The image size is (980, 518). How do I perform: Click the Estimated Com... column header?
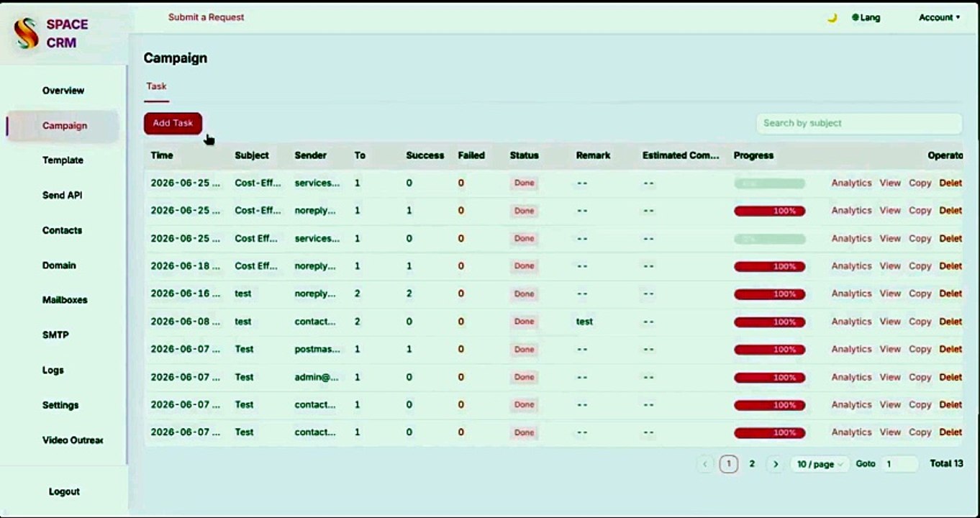click(681, 155)
